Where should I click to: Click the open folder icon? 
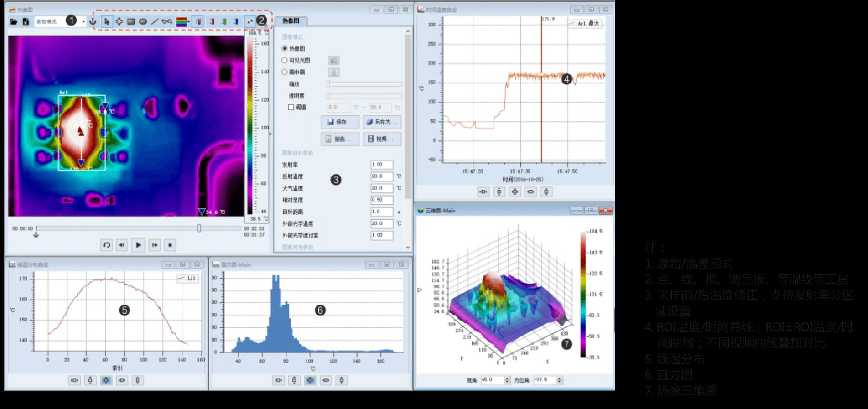pyautogui.click(x=14, y=21)
